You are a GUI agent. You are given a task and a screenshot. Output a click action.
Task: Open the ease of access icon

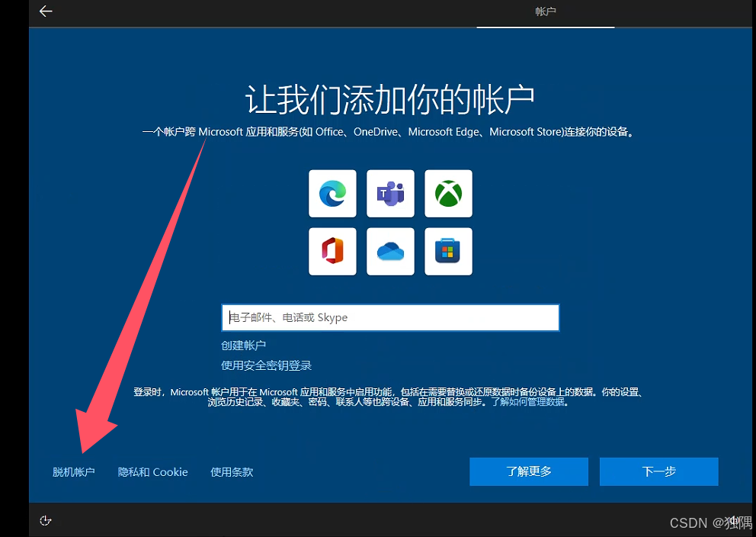(x=45, y=520)
